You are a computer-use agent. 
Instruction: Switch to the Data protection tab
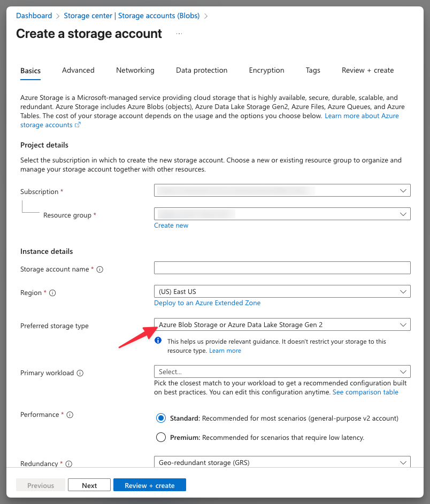pyautogui.click(x=202, y=71)
